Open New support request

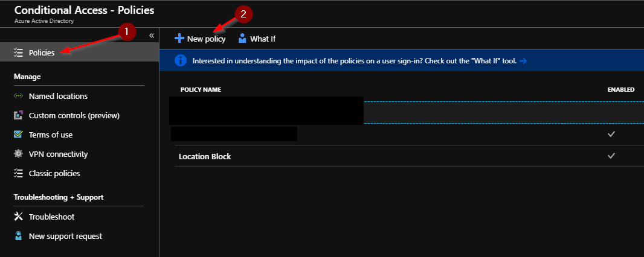pos(65,236)
